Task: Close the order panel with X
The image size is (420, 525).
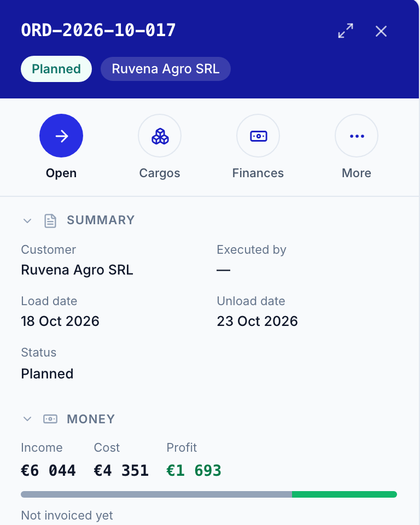Action: tap(381, 31)
